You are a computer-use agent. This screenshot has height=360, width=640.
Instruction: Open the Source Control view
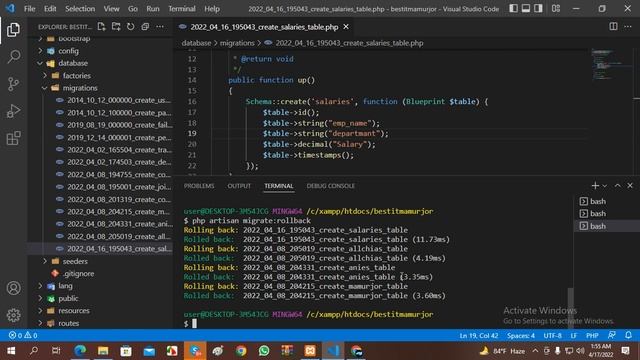13,84
